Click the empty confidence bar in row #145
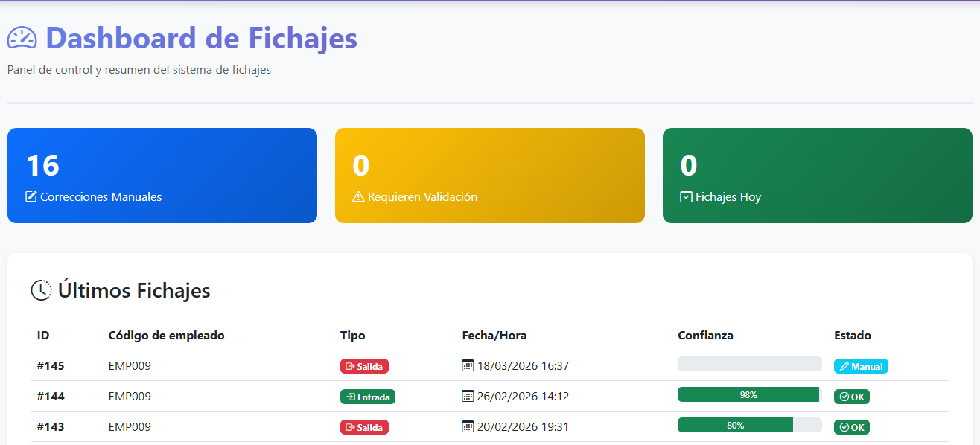 click(749, 362)
